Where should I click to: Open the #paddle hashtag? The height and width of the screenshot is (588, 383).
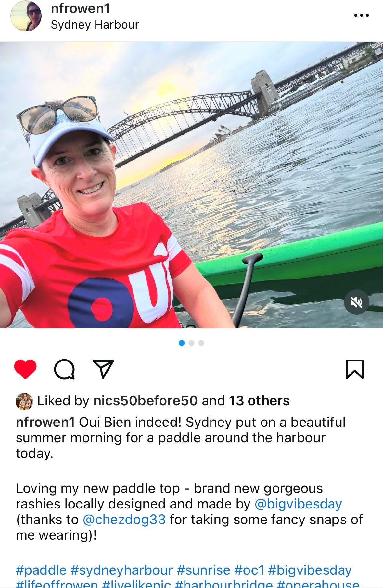coord(41,570)
